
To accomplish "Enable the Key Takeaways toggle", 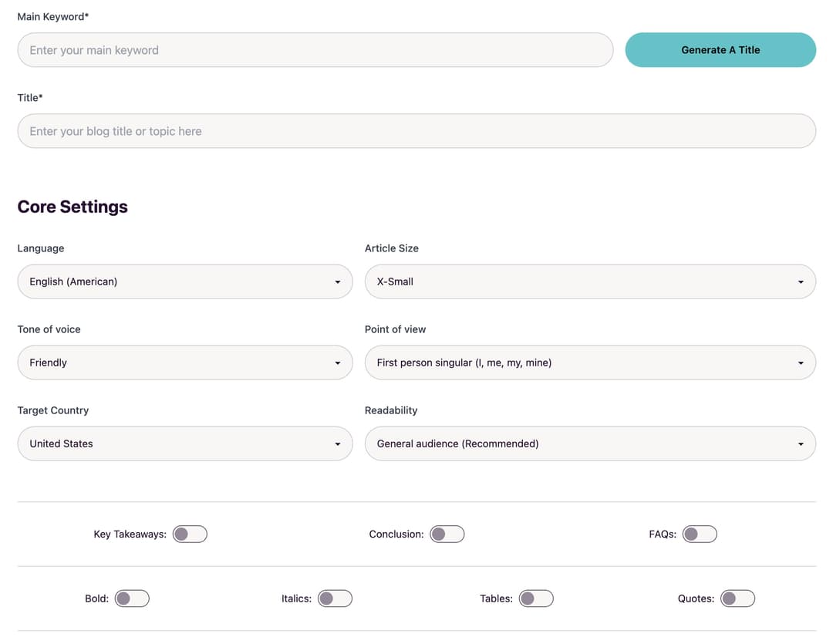I will [x=190, y=534].
